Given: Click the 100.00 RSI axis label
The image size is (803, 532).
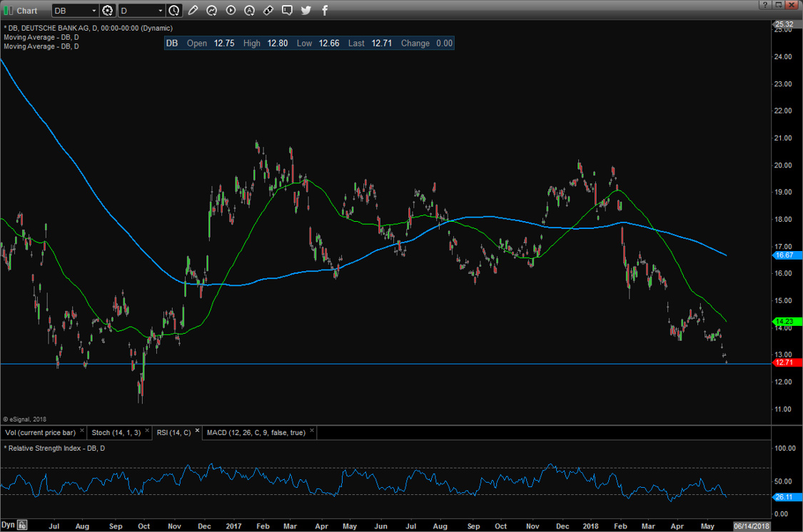Looking at the screenshot, I should point(785,449).
